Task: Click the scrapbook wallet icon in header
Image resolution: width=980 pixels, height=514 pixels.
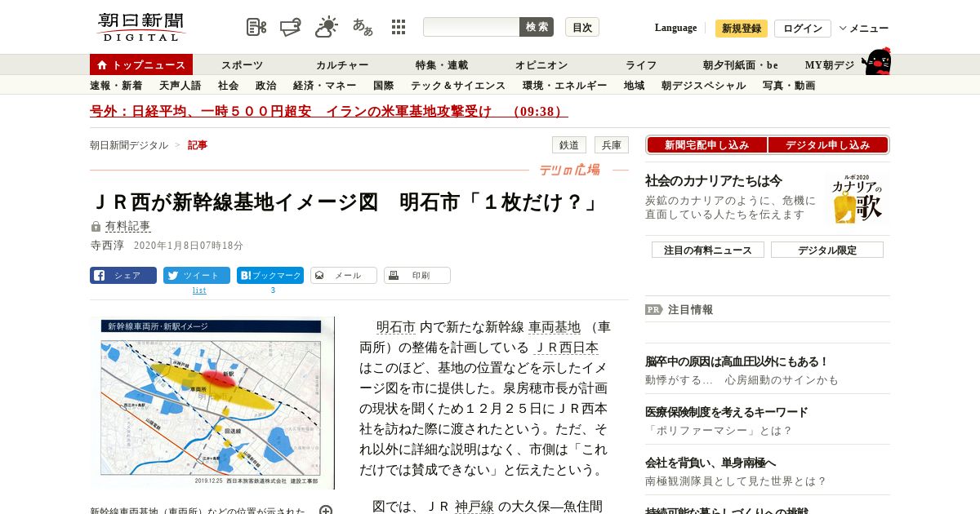Action: [x=291, y=27]
